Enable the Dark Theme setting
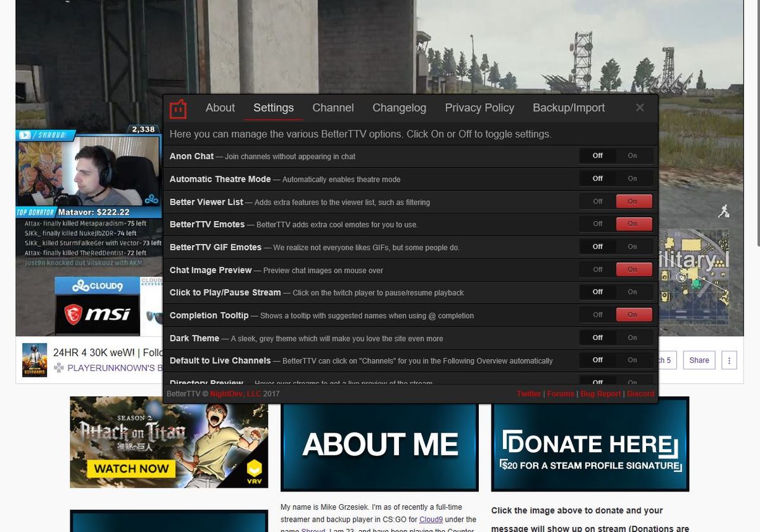The width and height of the screenshot is (760, 532). point(631,337)
